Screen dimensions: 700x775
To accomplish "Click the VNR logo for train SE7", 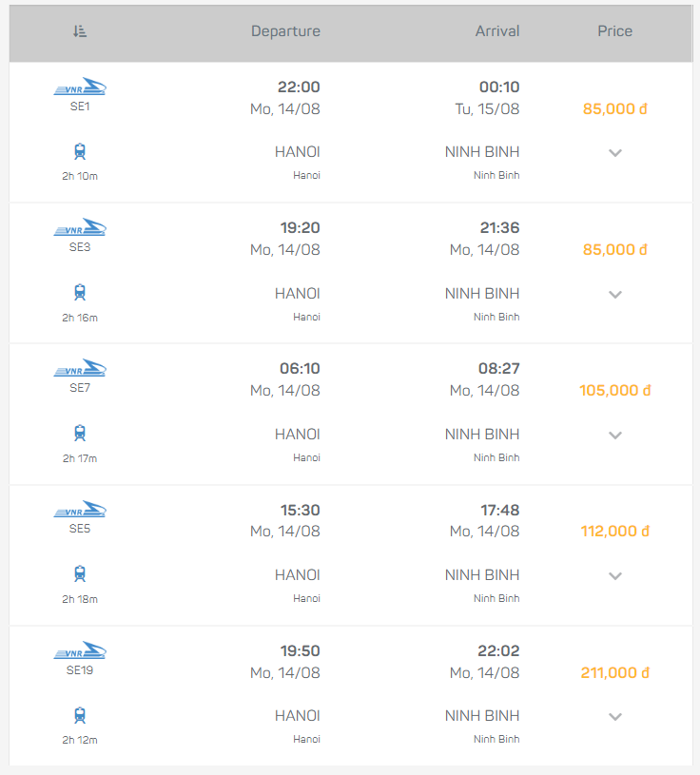I will pyautogui.click(x=80, y=369).
